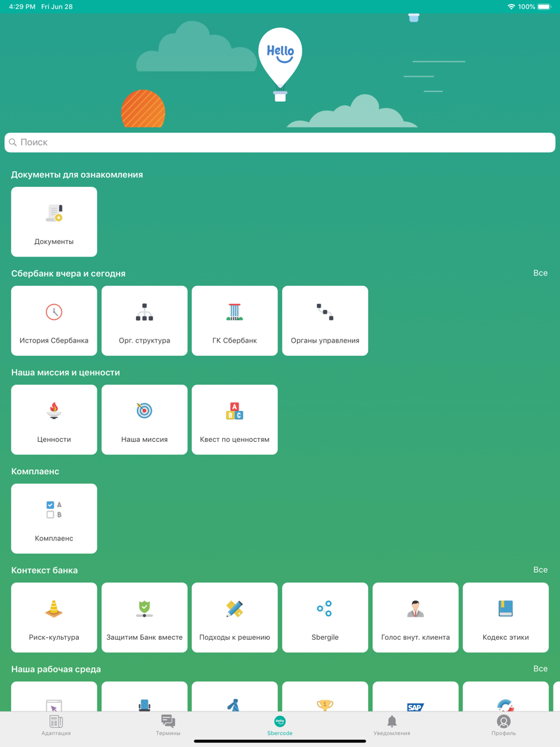Open Наша миссия target icon card
The height and width of the screenshot is (747, 560).
[145, 420]
